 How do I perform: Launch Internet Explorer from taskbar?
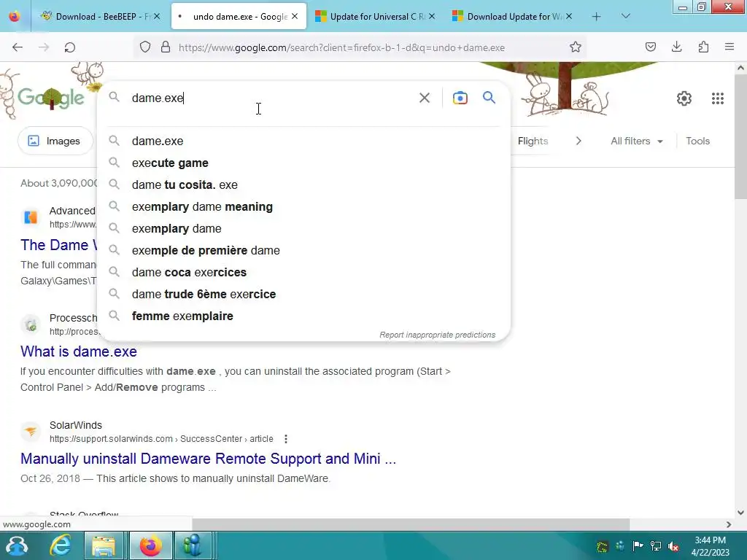61,545
